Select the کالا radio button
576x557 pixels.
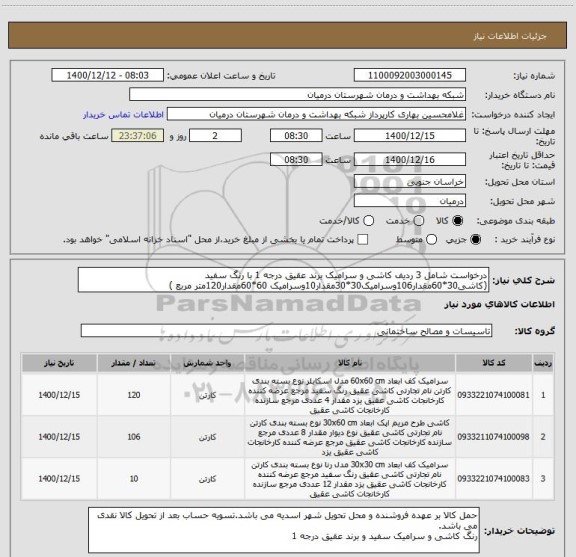coord(458,221)
